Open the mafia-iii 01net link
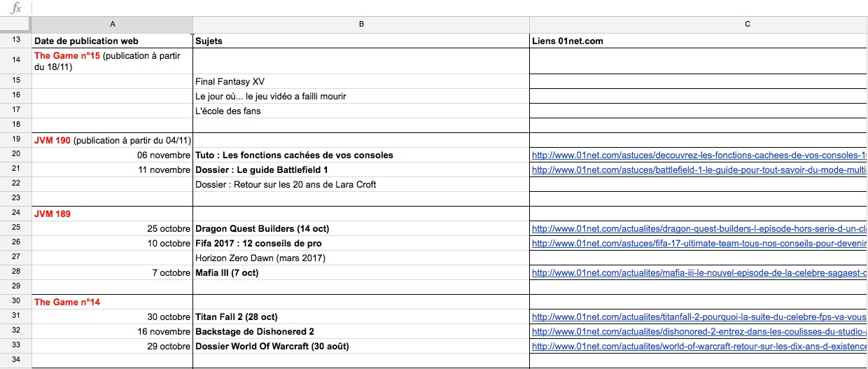The height and width of the screenshot is (369, 868). [699, 272]
